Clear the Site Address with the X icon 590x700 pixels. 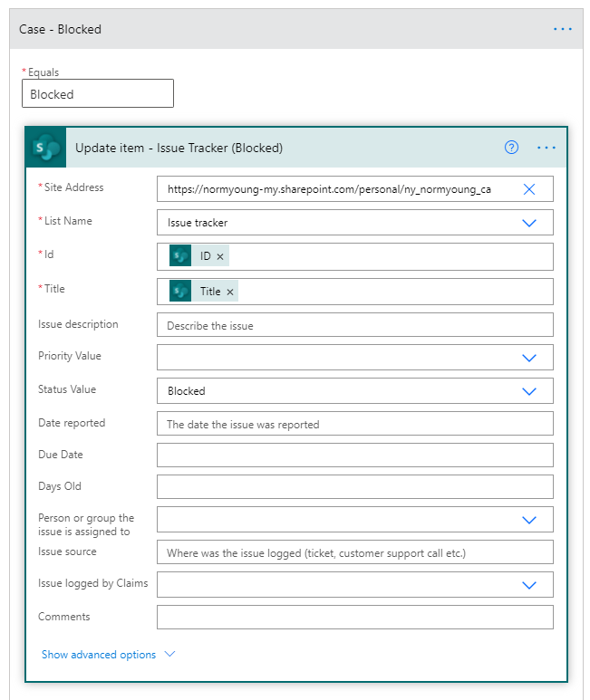[x=529, y=189]
